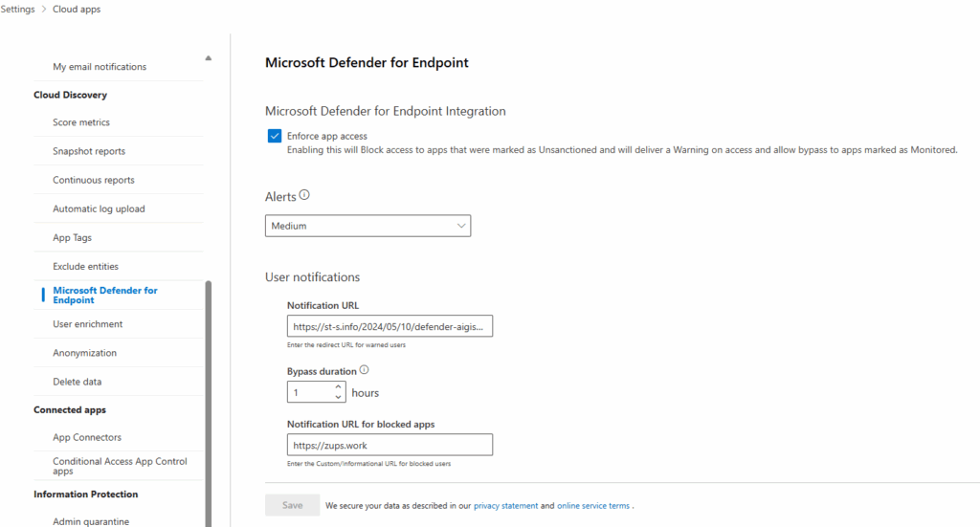Open Continuous reports settings
This screenshot has width=980, height=527.
click(x=94, y=180)
